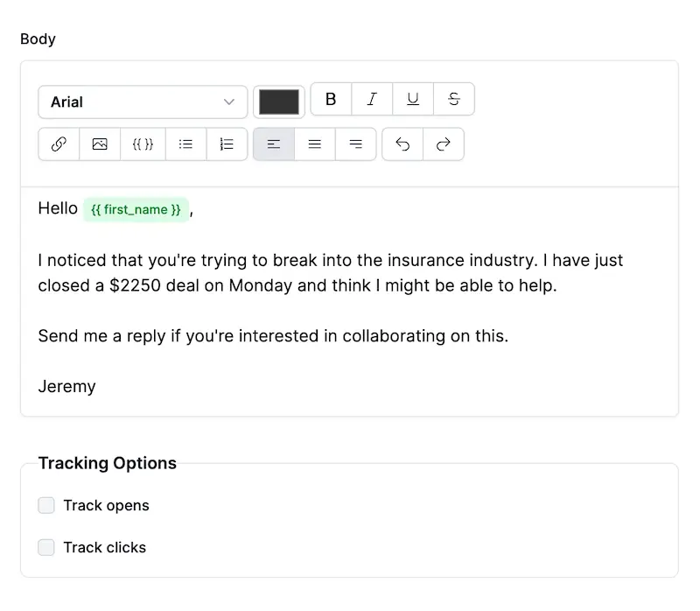Create a bulleted list
The image size is (700, 611).
(185, 144)
